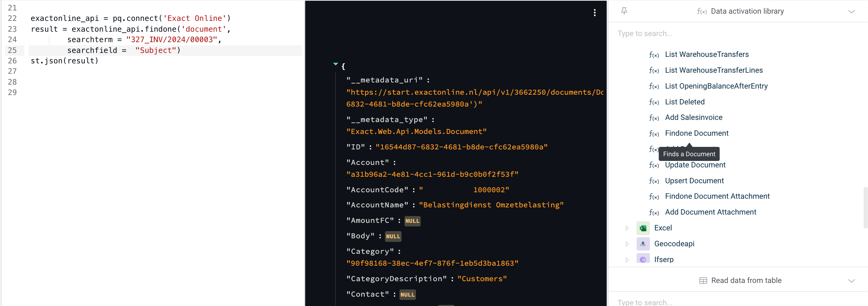
Task: Click the Geocodeapi connector icon
Action: (643, 244)
